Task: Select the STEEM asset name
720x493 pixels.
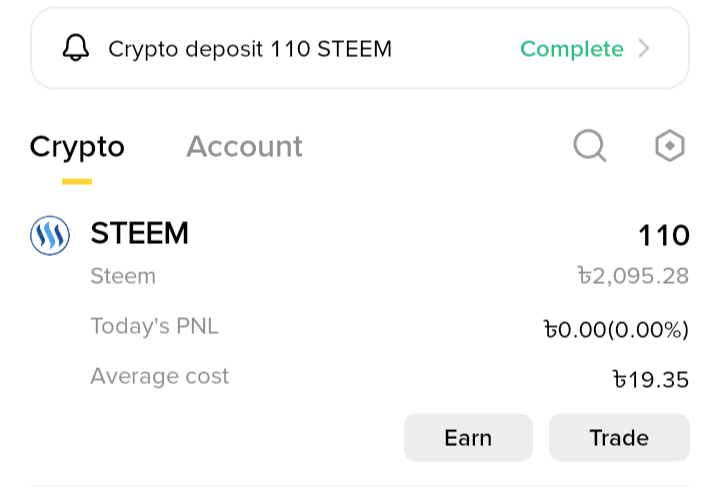Action: (x=140, y=233)
